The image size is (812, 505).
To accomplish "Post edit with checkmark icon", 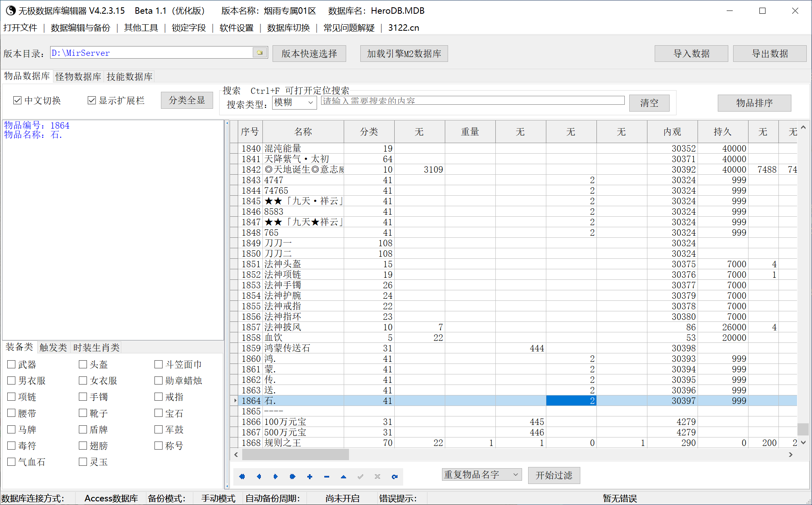I will (x=360, y=477).
